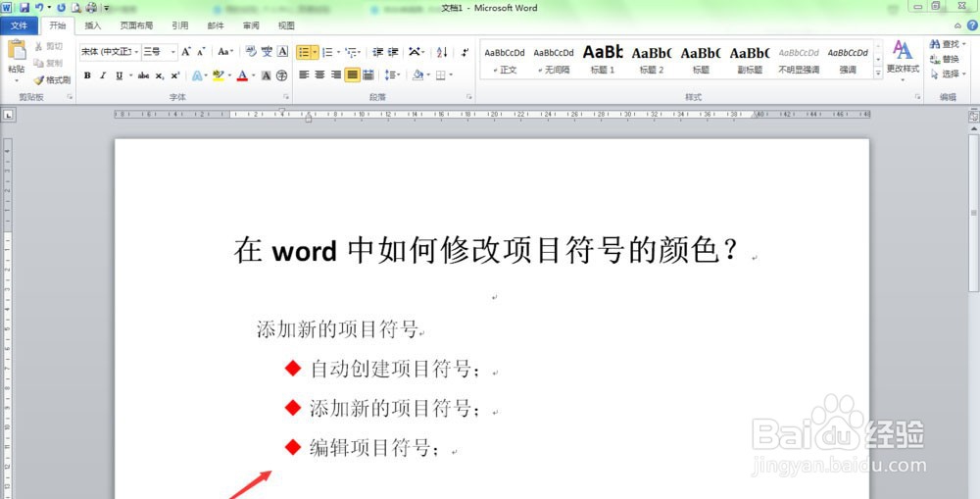Apply the 副标题 subtitle style
This screenshot has height=499, width=980.
(x=750, y=60)
